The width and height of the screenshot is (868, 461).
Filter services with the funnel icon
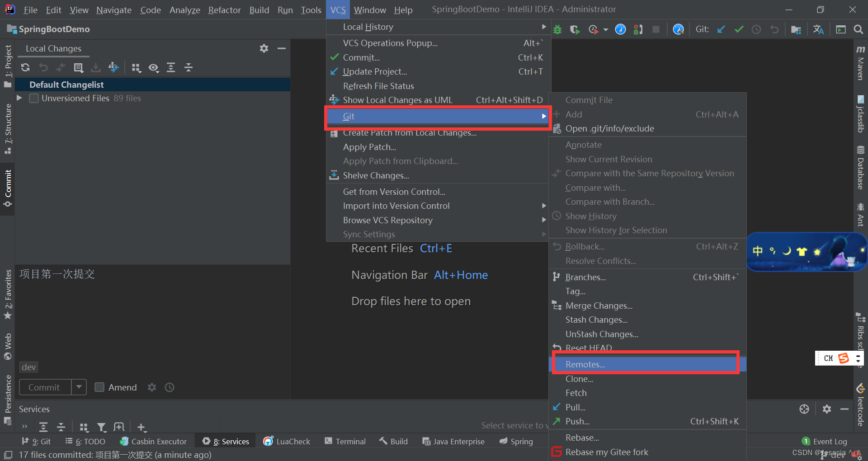coord(102,427)
